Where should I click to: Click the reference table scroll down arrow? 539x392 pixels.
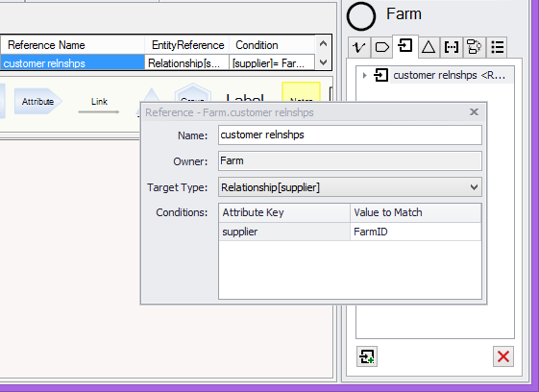point(323,62)
